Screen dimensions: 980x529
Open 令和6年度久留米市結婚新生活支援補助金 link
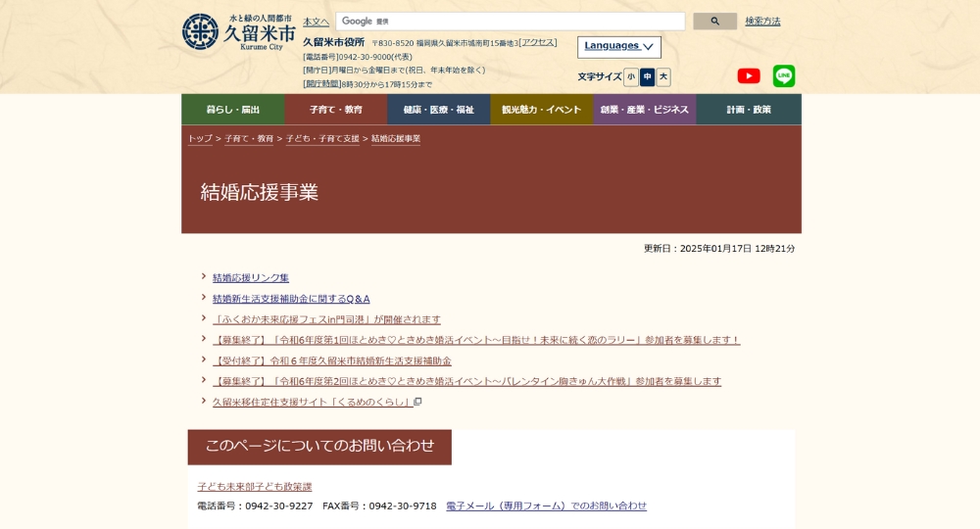[332, 361]
